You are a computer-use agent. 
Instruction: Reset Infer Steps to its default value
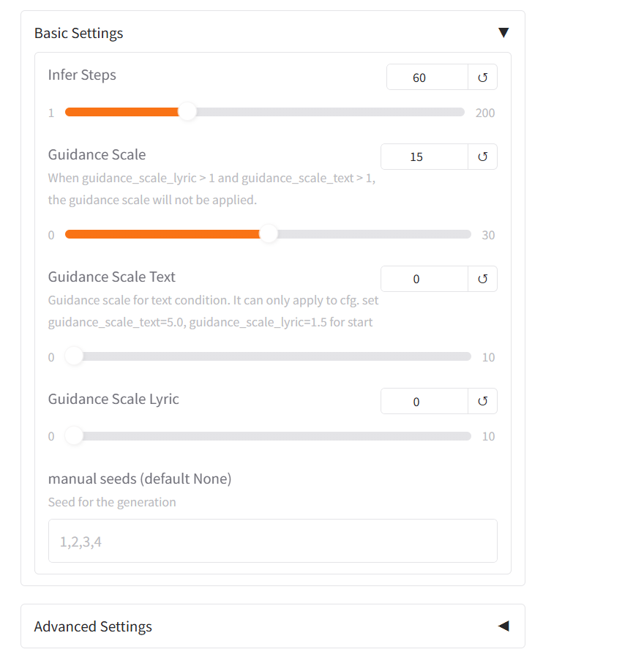(482, 78)
